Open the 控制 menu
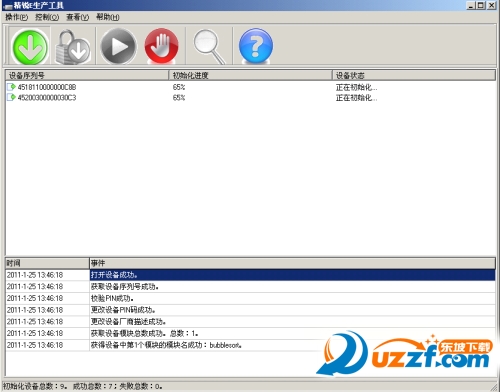 (47, 17)
